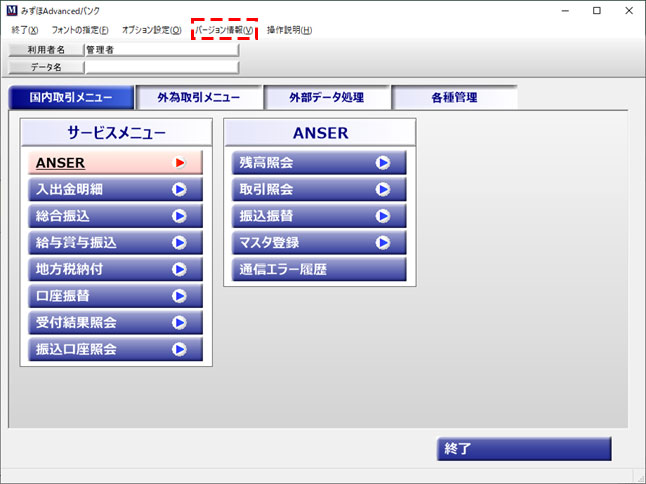Click the arrow icon beside 給与賞与振込

(x=179, y=243)
